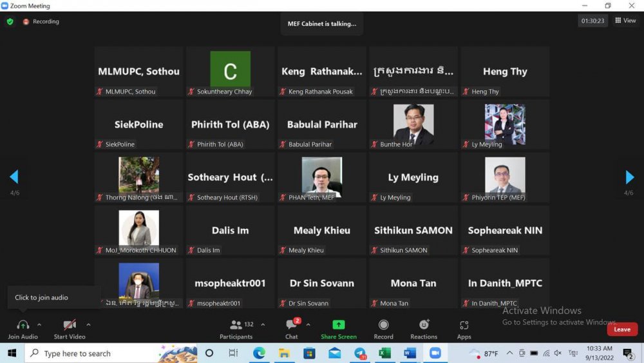Show hidden system tray icons
This screenshot has width=644, height=363.
(x=509, y=353)
